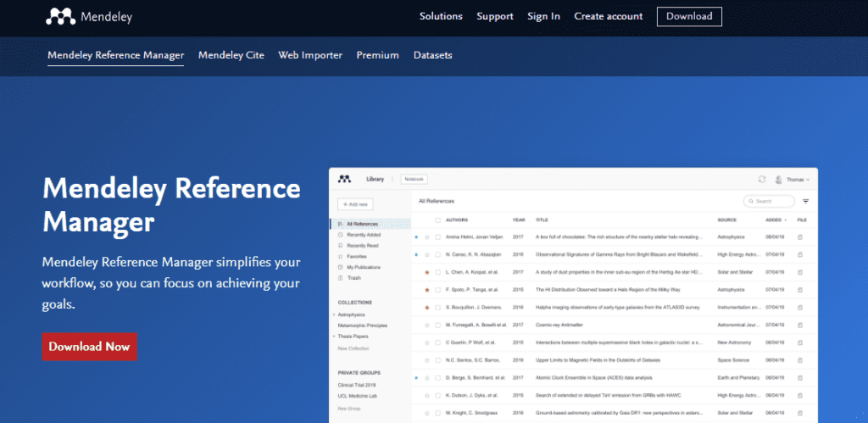Expand the Thesis Papers collection
This screenshot has width=868, height=423.
[x=333, y=336]
